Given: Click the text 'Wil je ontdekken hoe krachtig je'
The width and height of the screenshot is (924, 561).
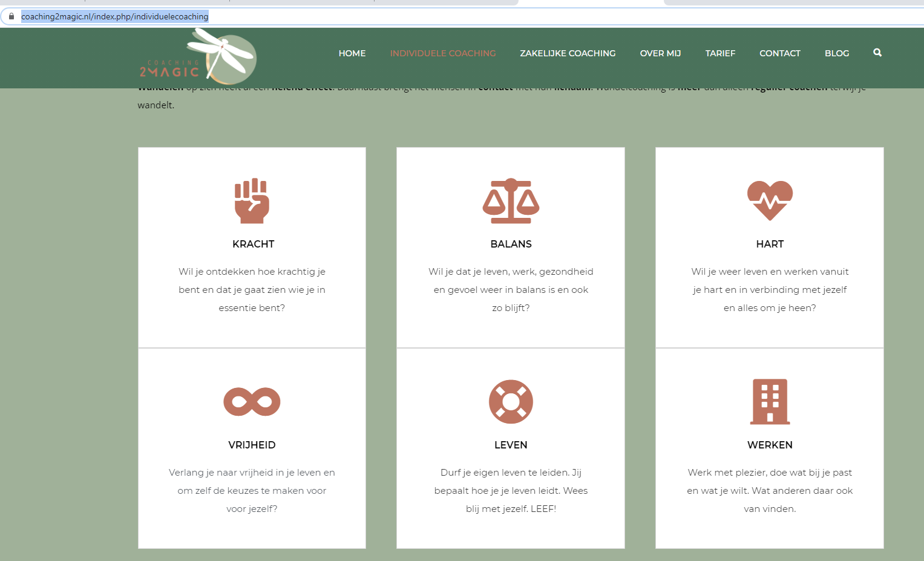Looking at the screenshot, I should [252, 272].
